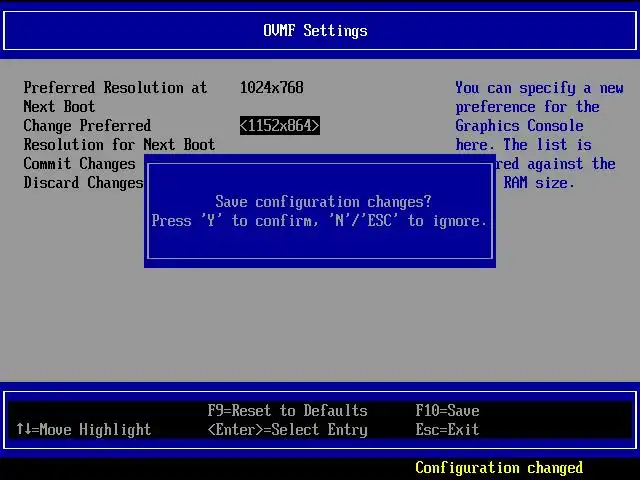
Task: Click the Discard Changes entry
Action: 83,182
